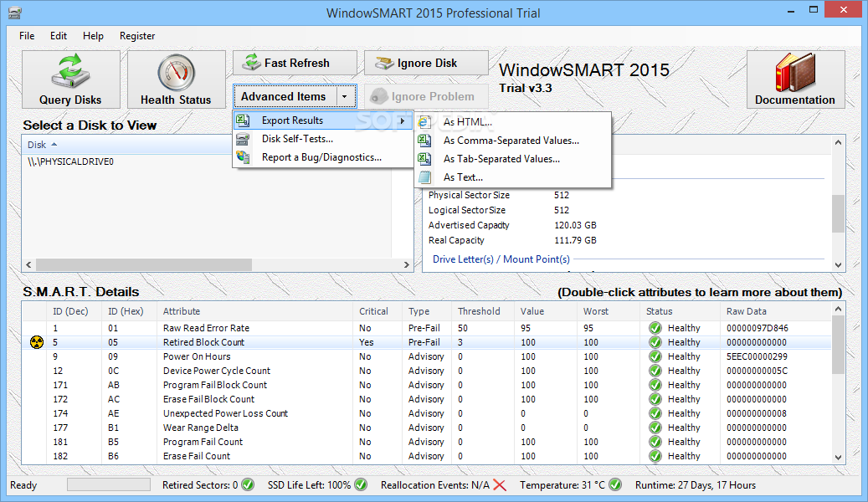The image size is (868, 502).
Task: Click Healthy check icon for Raw Read Error Rate
Action: pyautogui.click(x=655, y=328)
